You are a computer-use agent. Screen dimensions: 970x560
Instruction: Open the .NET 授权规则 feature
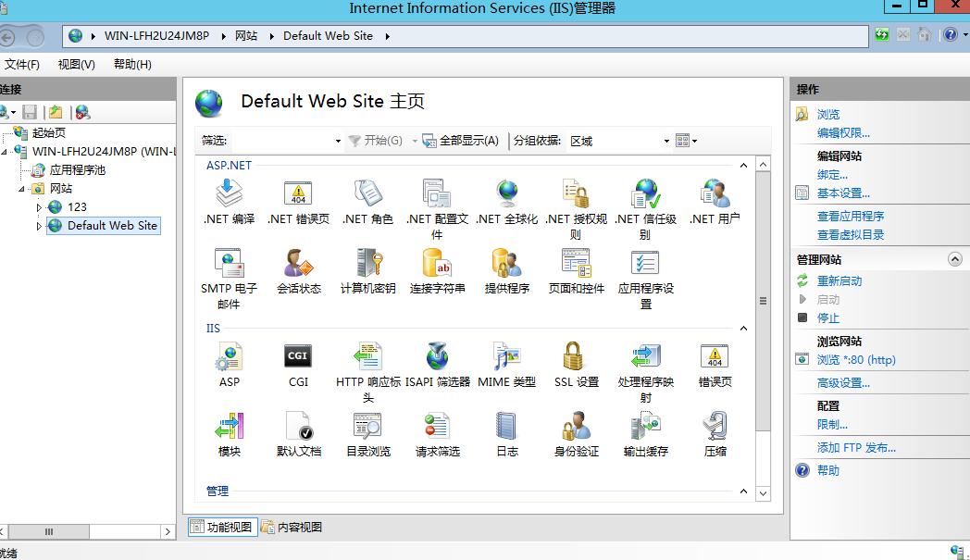pyautogui.click(x=576, y=209)
